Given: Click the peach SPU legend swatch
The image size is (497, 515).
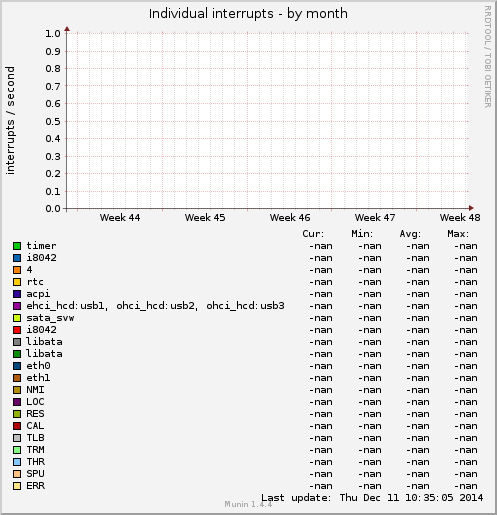Looking at the screenshot, I should (17, 474).
